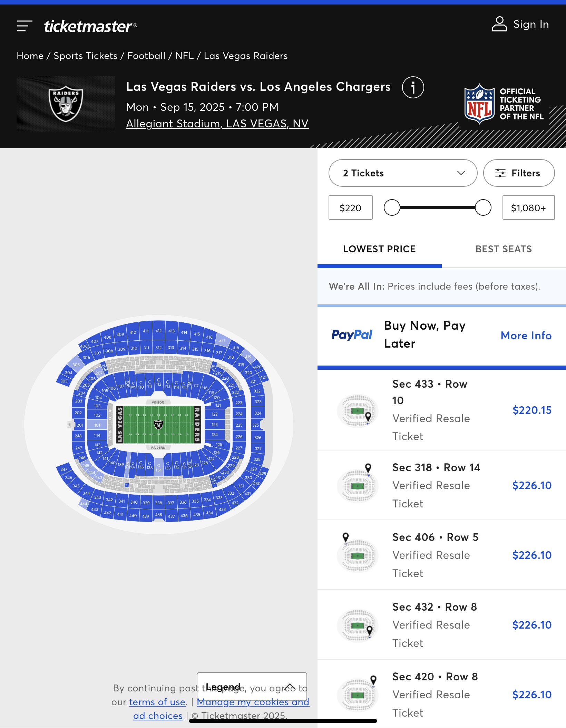Click the Sign In user icon
566x728 pixels.
tap(499, 24)
